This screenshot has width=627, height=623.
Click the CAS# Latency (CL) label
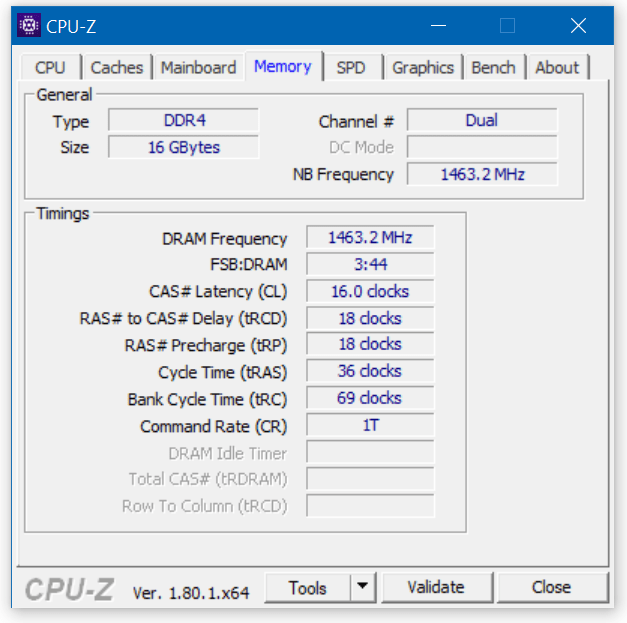click(x=218, y=292)
